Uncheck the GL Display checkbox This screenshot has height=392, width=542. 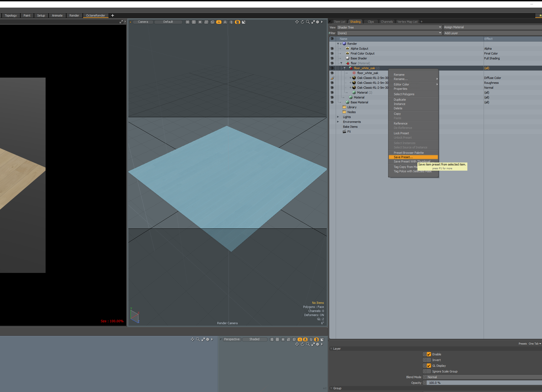tap(429, 366)
